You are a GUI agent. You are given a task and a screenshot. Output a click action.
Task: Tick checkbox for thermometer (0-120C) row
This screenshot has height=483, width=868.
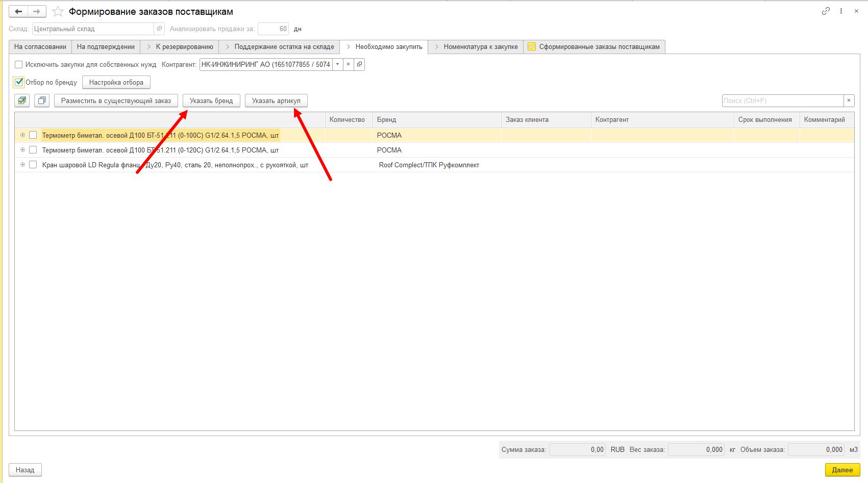(x=33, y=150)
